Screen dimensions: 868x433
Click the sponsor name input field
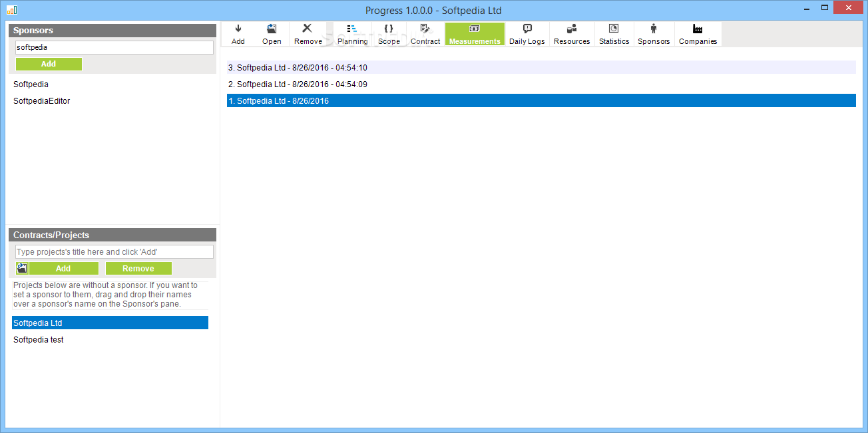pyautogui.click(x=114, y=48)
